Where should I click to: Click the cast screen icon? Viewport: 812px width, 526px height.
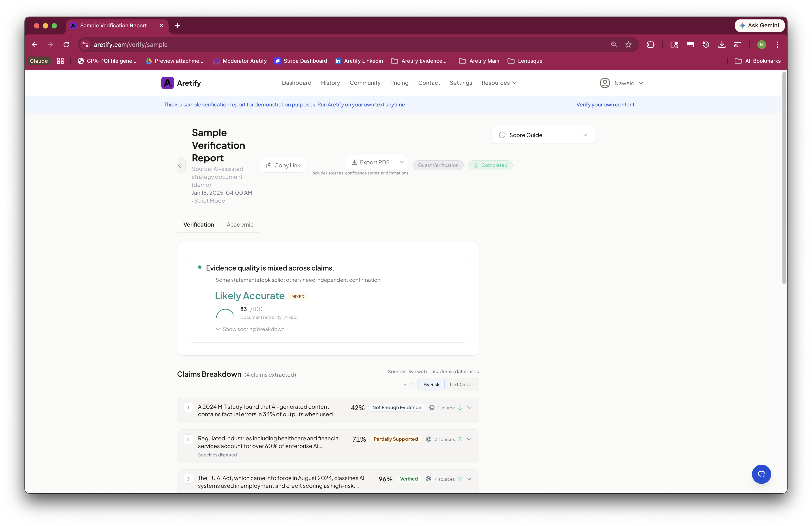tap(738, 45)
